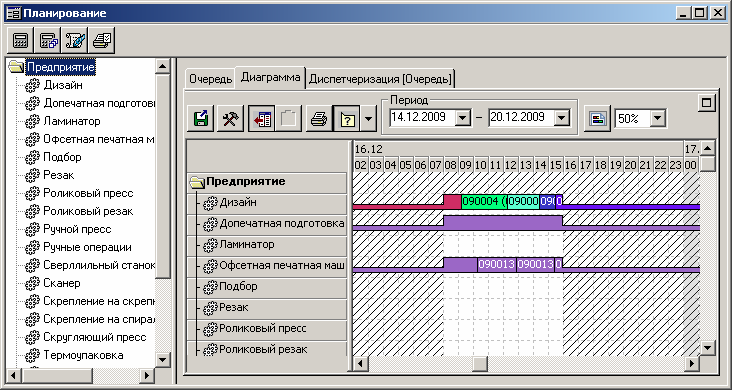Open dropdown arrow beside the question-mark button

click(368, 118)
